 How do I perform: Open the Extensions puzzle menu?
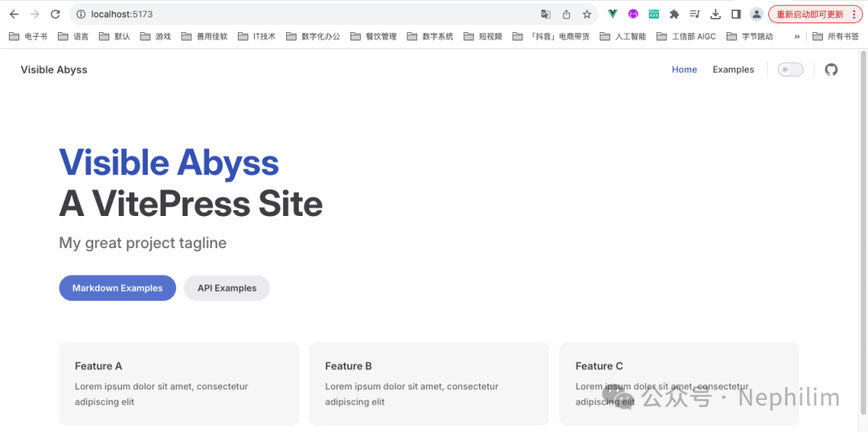pyautogui.click(x=674, y=14)
